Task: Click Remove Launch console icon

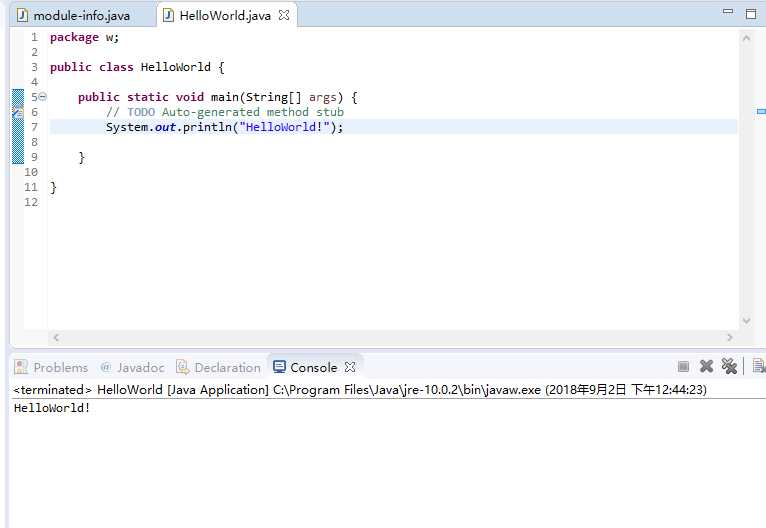Action: coord(706,366)
